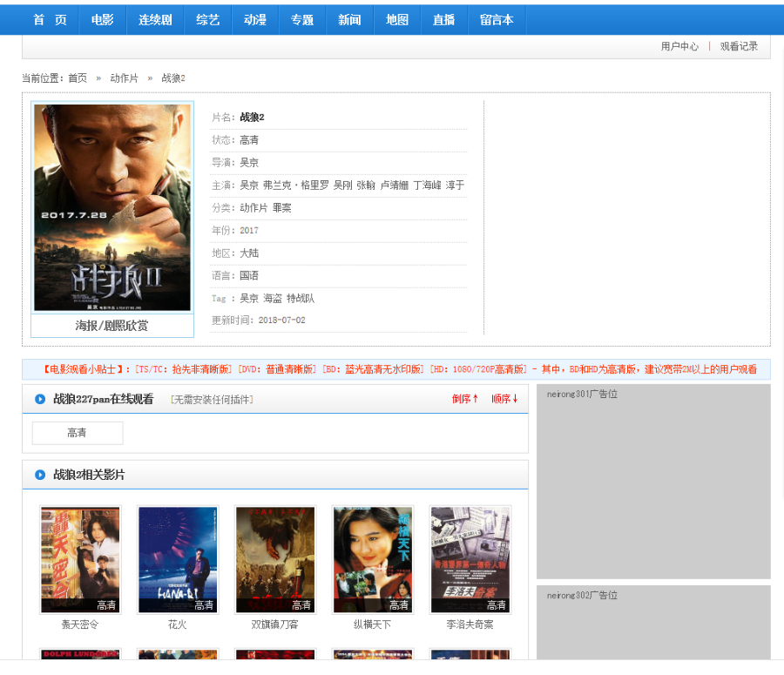
Task: Open the 花火 movie poster thumbnail
Action: (178, 559)
